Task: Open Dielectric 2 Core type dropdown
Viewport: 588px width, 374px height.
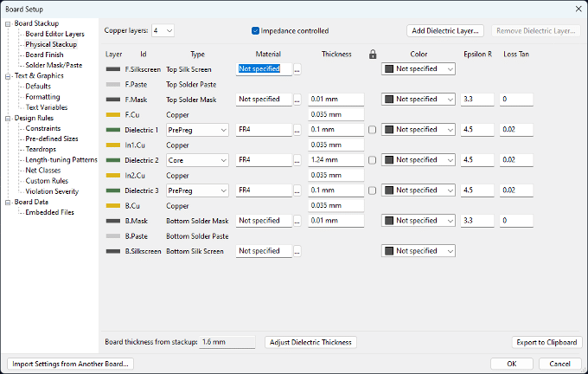Action: click(198, 160)
